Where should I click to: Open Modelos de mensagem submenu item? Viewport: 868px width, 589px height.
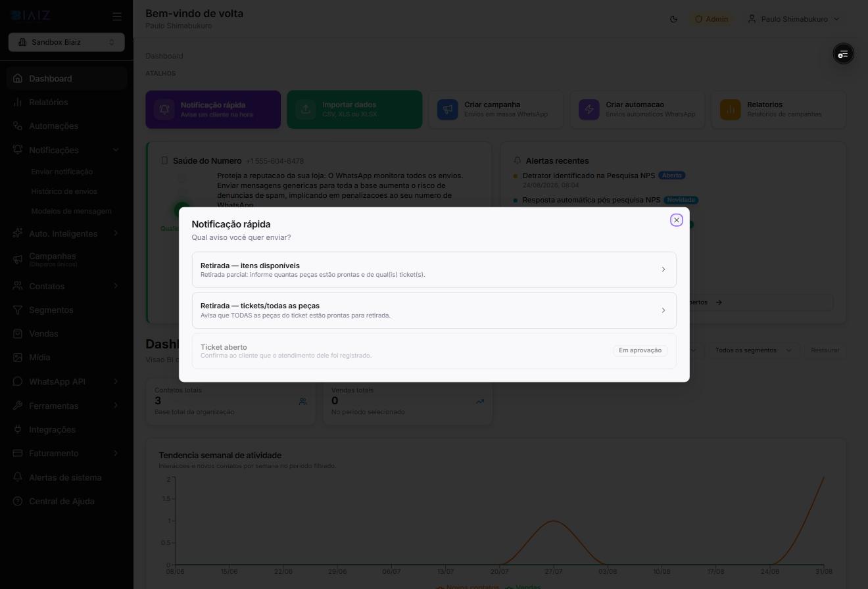point(71,211)
